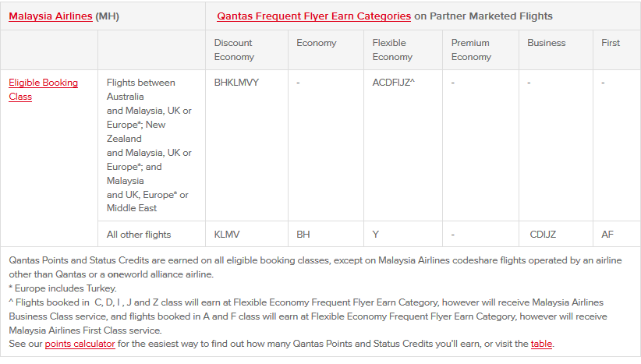641x364 pixels.
Task: Click the CDIJZ Business cell
Action: [543, 235]
